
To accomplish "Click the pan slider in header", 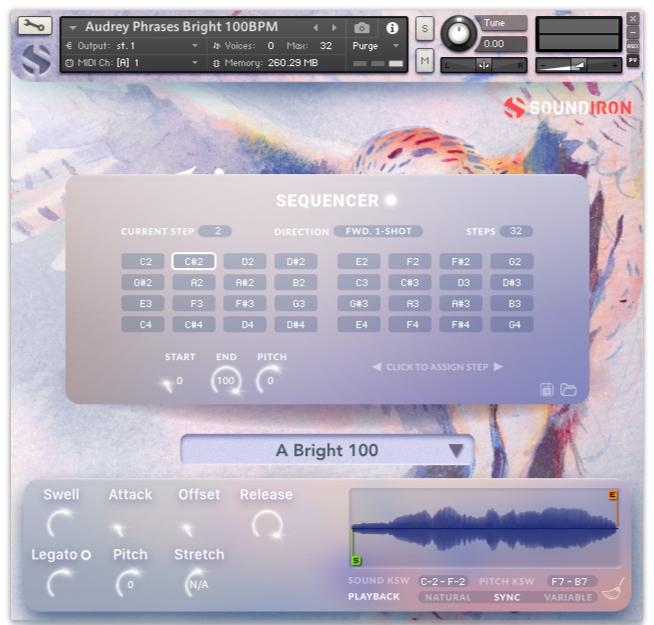I will (x=484, y=65).
